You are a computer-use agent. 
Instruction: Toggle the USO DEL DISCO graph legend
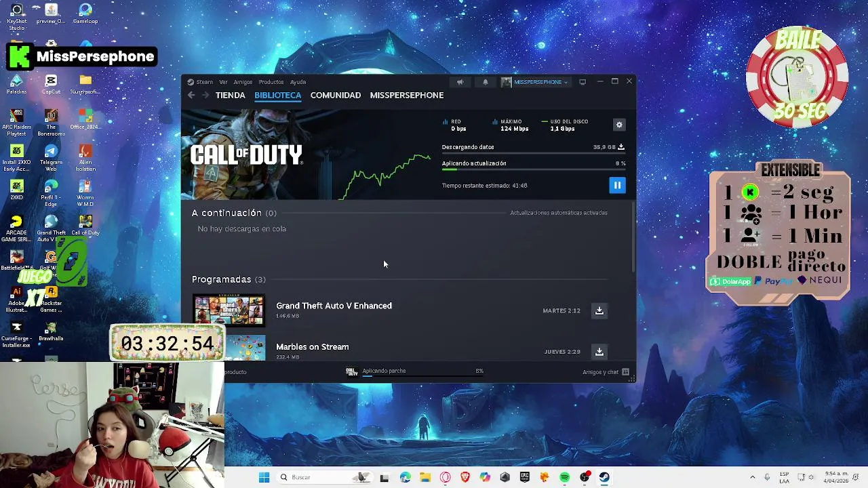[x=565, y=125]
